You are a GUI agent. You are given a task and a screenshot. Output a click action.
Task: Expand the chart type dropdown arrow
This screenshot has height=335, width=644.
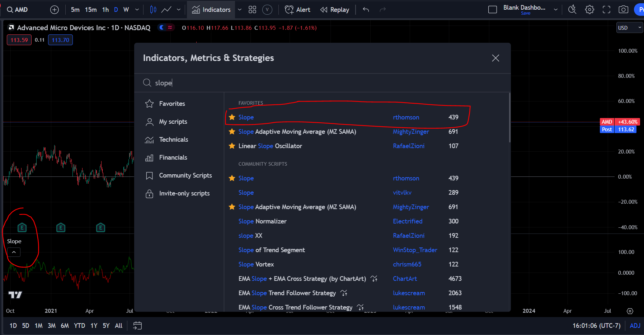point(179,10)
